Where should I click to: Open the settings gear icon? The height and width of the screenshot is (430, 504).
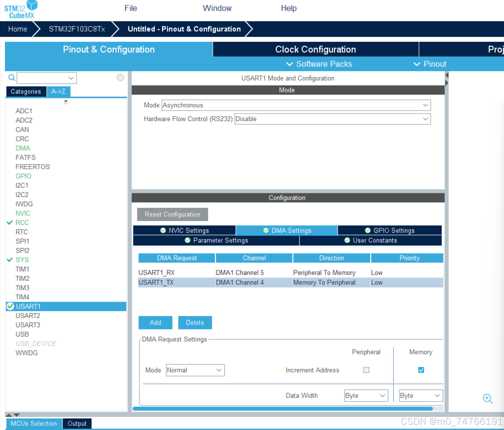(x=120, y=77)
